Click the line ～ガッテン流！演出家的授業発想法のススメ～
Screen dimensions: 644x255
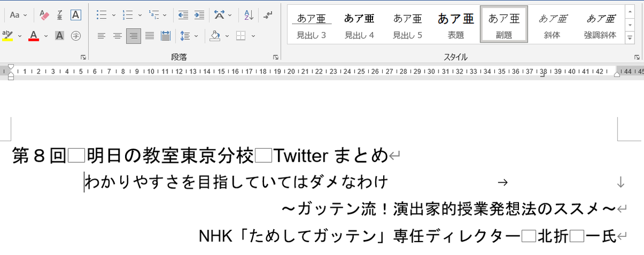coord(449,209)
